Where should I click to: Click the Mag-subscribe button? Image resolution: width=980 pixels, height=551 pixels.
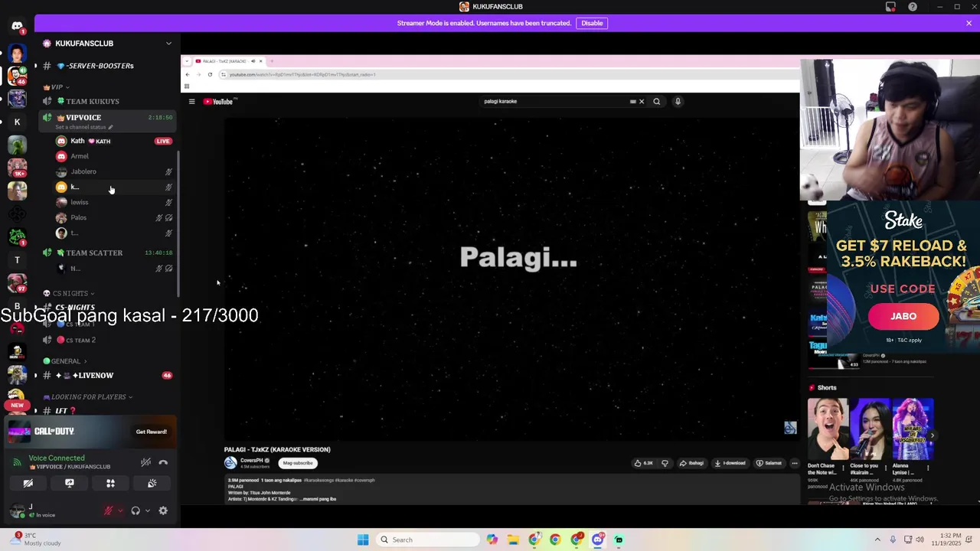click(x=298, y=463)
